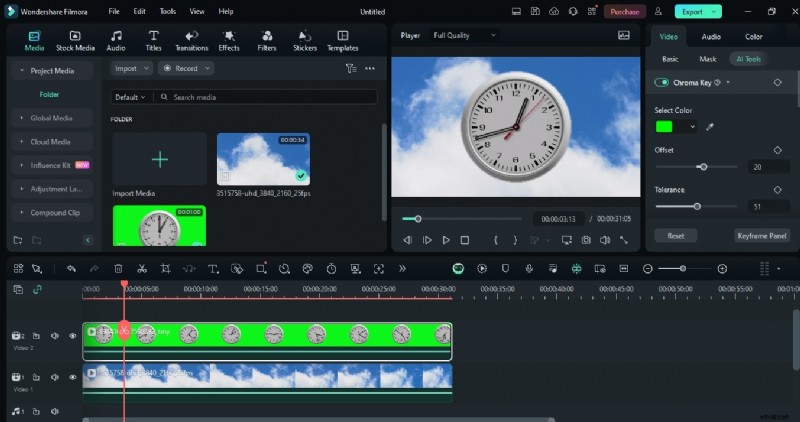This screenshot has height=422, width=800.
Task: Click the Keyframe Panel button
Action: (762, 236)
